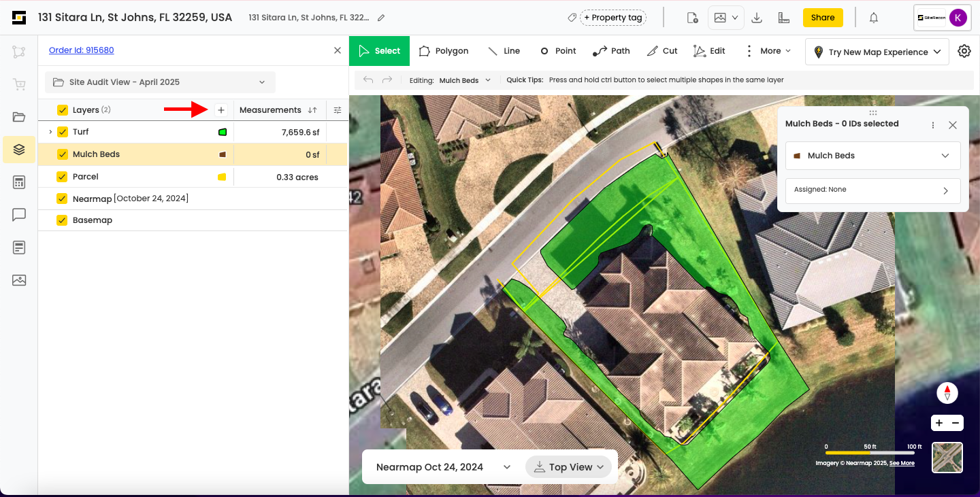Reset the compass north orientation

[x=947, y=393]
